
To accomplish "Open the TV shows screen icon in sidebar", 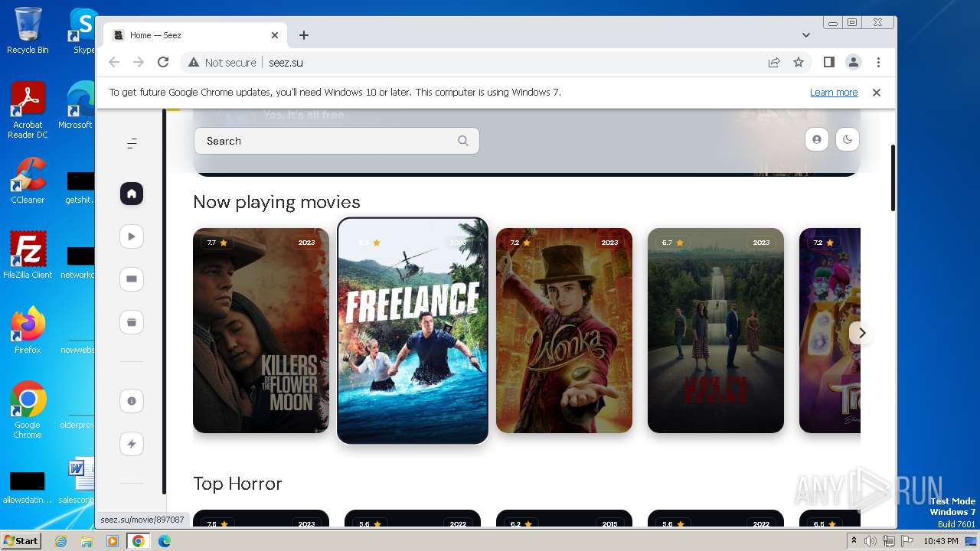I will [x=132, y=279].
